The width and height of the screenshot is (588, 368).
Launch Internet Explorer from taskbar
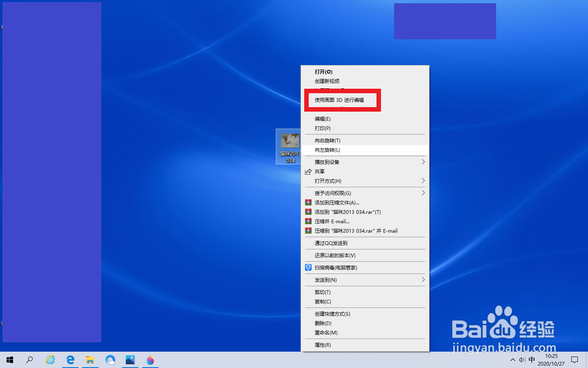pyautogui.click(x=50, y=360)
